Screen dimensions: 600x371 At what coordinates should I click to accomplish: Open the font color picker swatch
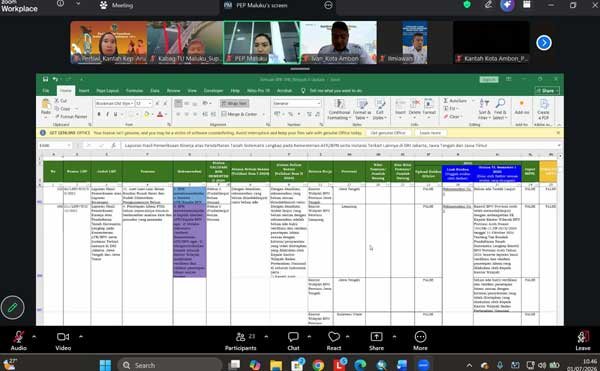click(x=160, y=114)
